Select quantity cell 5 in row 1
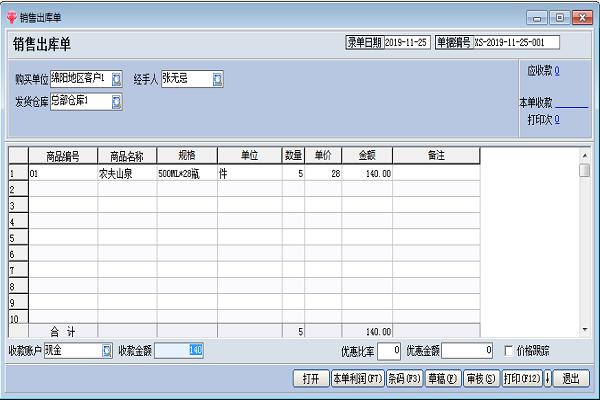The image size is (600, 400). (293, 173)
